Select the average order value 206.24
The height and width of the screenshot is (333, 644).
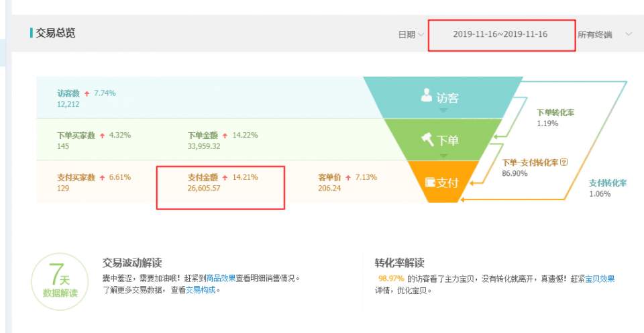[329, 189]
